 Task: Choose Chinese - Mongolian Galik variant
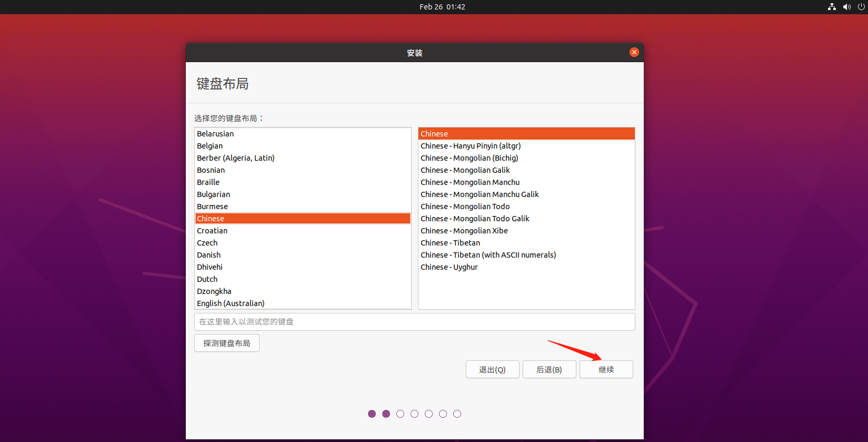(526, 170)
